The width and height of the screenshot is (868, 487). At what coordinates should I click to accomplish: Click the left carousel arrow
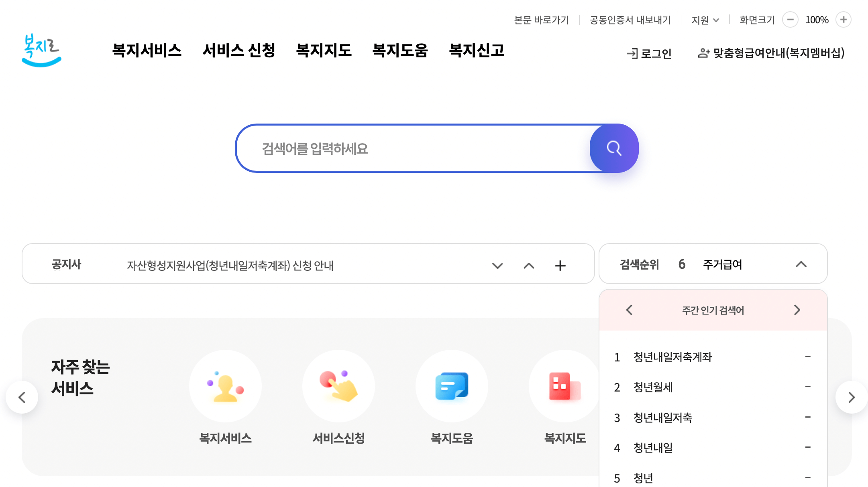22,397
